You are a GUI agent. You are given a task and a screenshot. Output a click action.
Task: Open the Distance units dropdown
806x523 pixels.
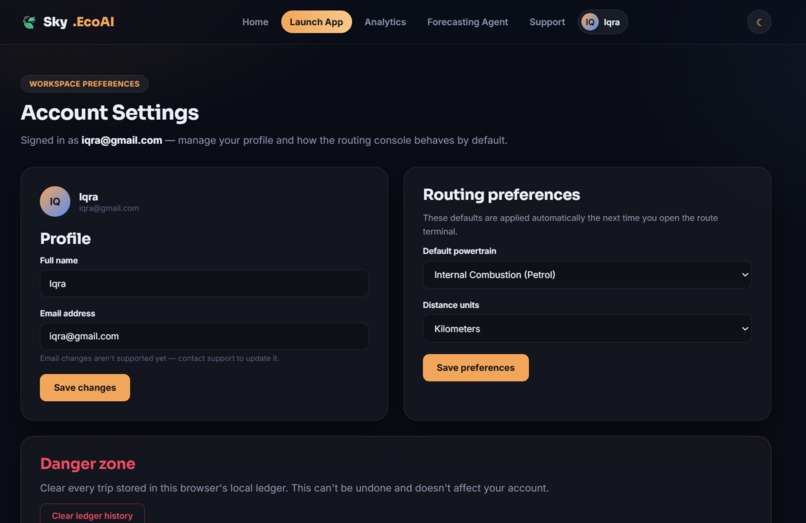(587, 329)
